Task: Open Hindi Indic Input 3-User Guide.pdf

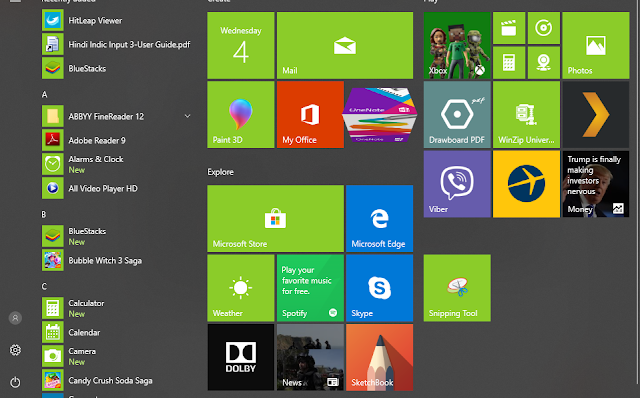Action: [x=116, y=44]
